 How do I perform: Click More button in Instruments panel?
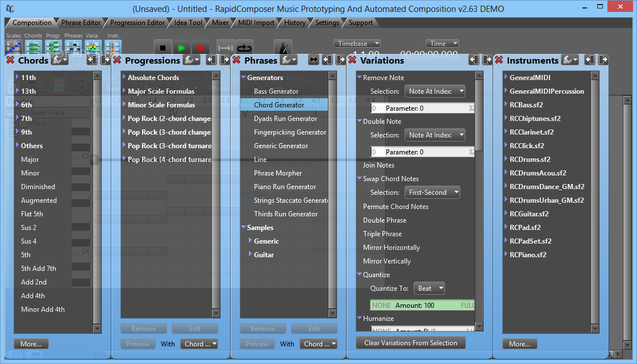tap(519, 344)
